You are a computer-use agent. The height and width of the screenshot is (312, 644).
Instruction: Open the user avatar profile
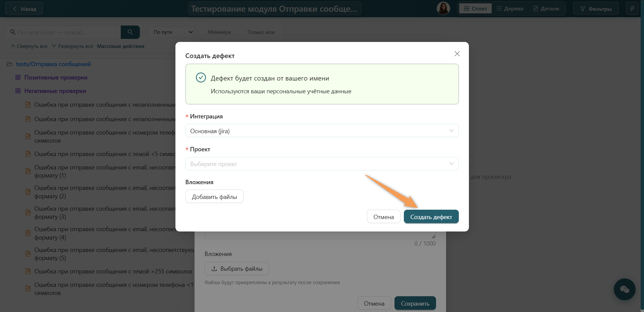point(443,8)
